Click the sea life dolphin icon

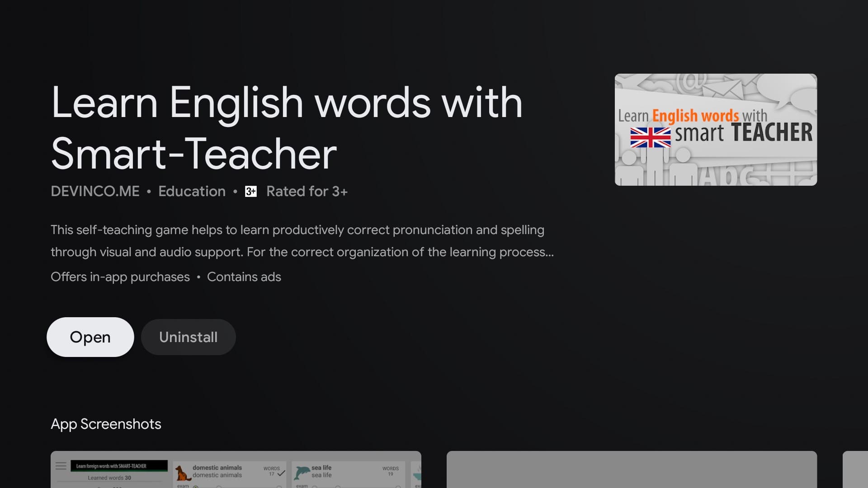coord(302,473)
